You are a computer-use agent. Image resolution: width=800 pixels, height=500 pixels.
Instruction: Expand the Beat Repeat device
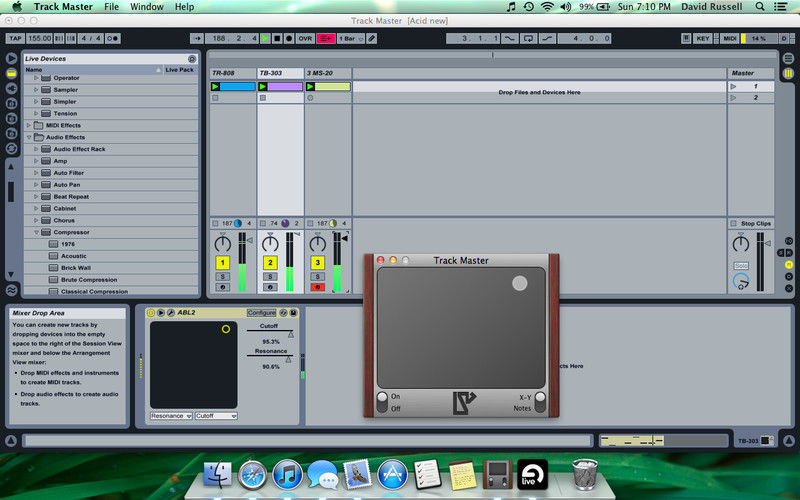[x=36, y=196]
